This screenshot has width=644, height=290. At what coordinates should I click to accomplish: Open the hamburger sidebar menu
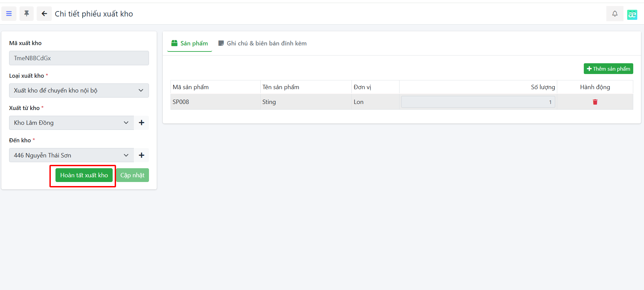(x=9, y=14)
